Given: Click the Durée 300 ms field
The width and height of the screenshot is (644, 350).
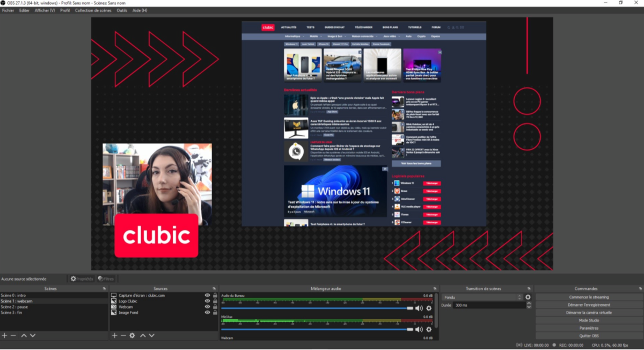Looking at the screenshot, I should click(489, 305).
